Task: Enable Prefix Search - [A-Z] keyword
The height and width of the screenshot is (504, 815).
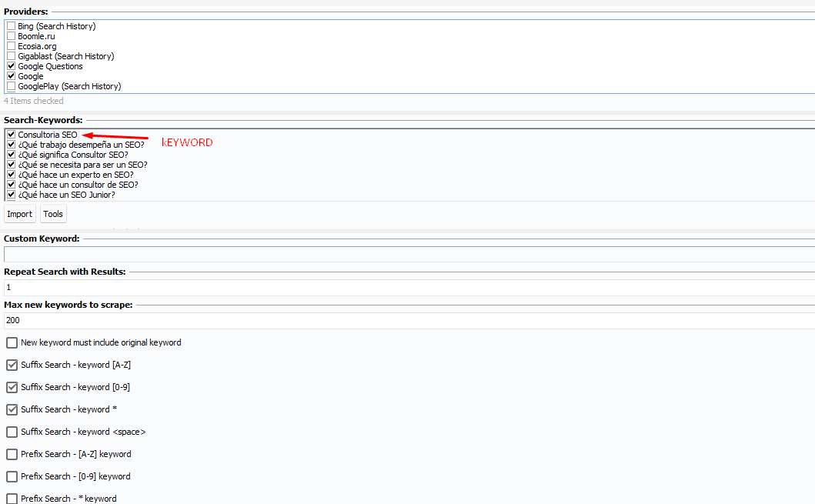Action: 12,455
